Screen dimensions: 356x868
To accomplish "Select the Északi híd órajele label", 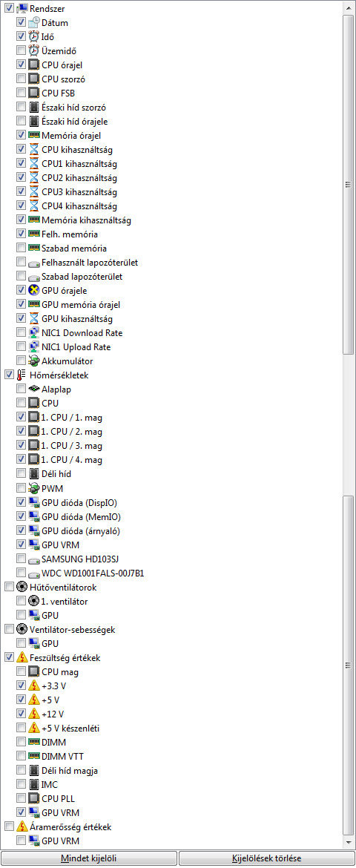I will click(x=75, y=121).
